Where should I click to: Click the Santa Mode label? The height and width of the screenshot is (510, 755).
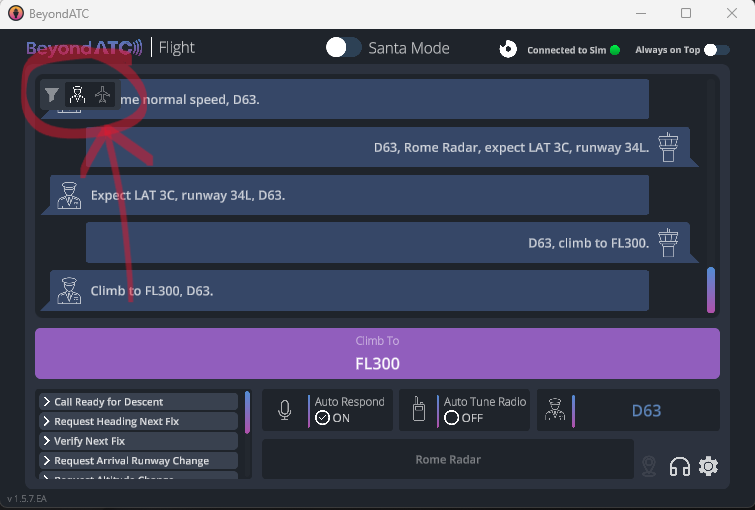(x=409, y=48)
